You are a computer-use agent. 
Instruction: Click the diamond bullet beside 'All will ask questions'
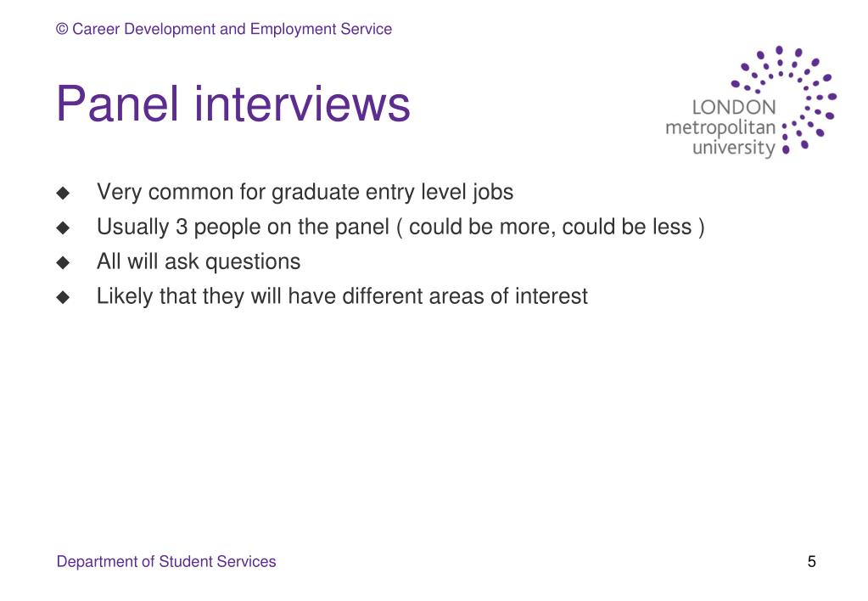63,262
